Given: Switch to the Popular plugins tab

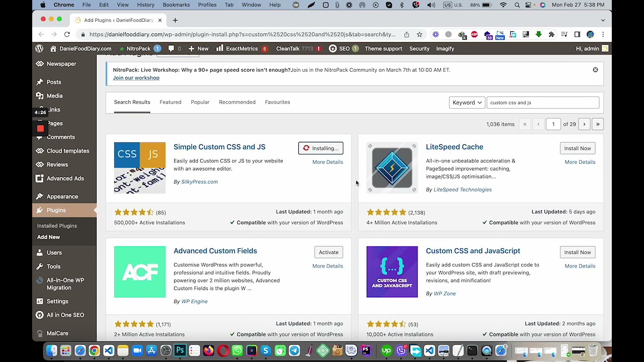Looking at the screenshot, I should pyautogui.click(x=200, y=102).
